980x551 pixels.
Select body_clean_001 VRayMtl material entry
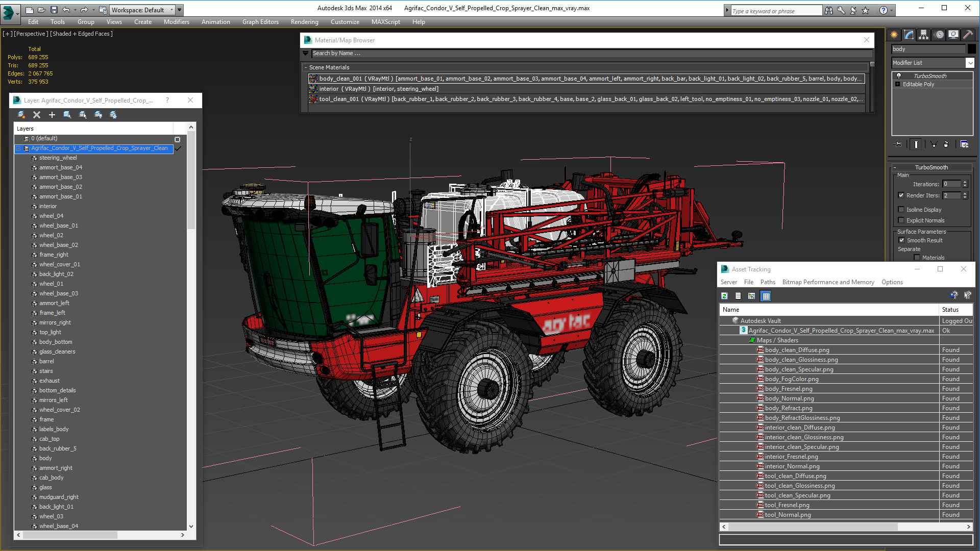tap(586, 79)
